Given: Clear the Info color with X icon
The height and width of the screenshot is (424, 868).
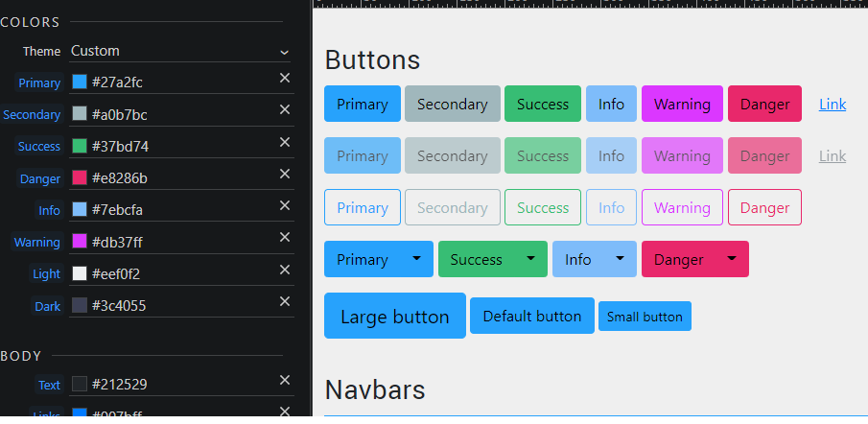Looking at the screenshot, I should 285,205.
